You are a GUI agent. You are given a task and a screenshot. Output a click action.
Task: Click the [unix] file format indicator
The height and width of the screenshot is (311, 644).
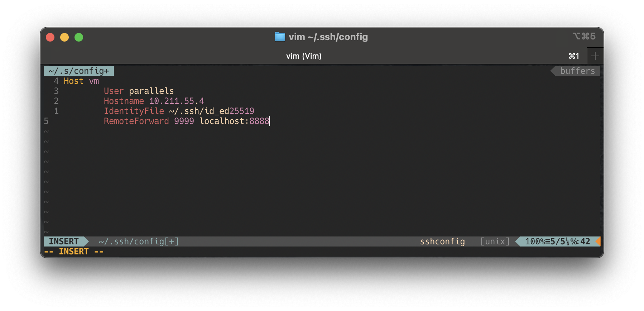(495, 241)
